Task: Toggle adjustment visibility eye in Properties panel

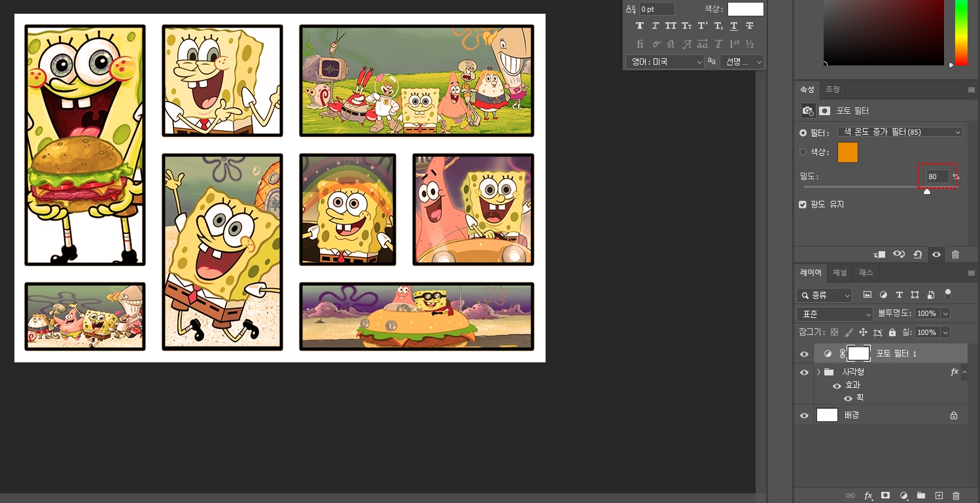Action: [936, 254]
